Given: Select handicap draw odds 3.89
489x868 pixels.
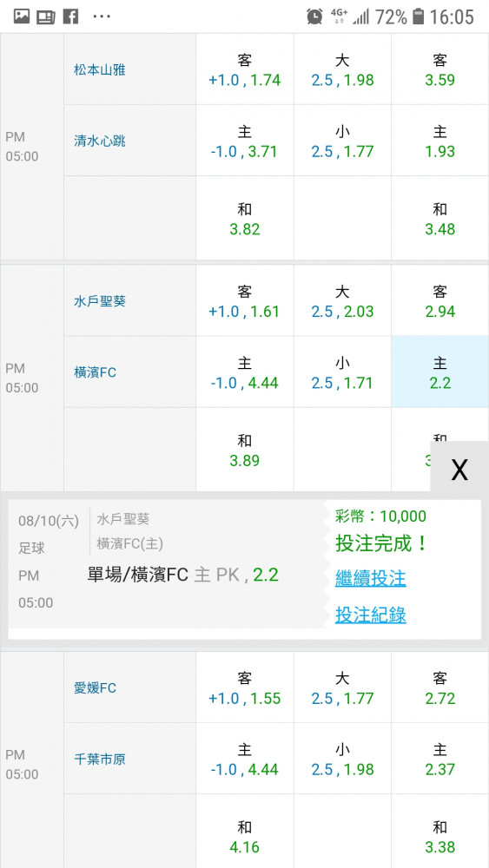Looking at the screenshot, I should click(x=244, y=450).
